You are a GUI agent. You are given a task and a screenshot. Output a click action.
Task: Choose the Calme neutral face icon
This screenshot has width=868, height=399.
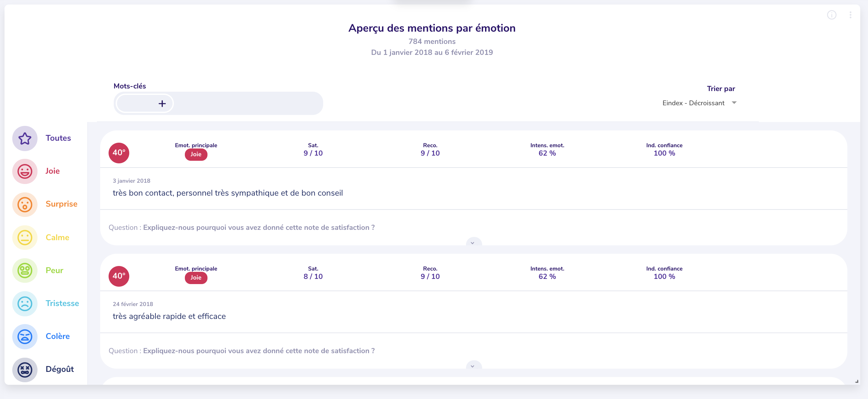pos(25,237)
